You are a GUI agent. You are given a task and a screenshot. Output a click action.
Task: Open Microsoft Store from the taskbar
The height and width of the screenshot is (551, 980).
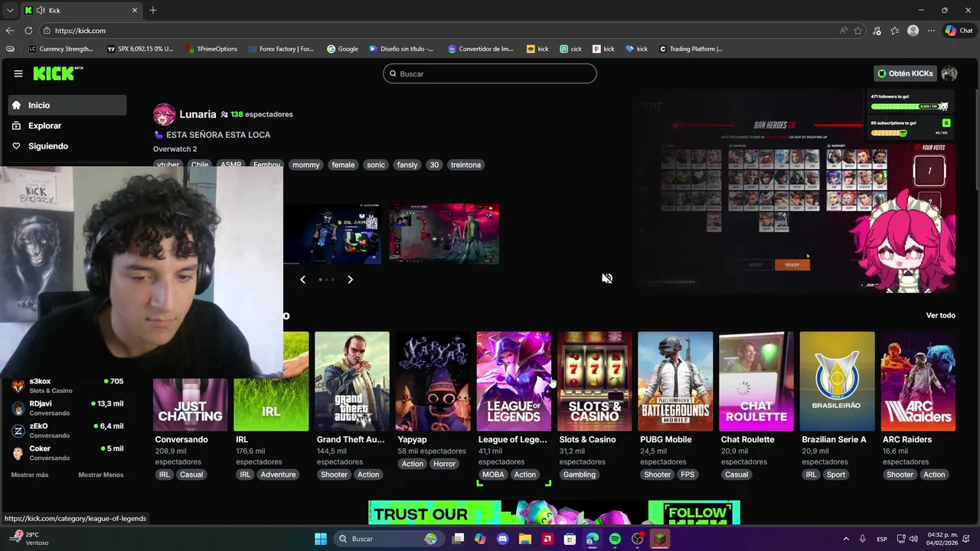(x=570, y=539)
